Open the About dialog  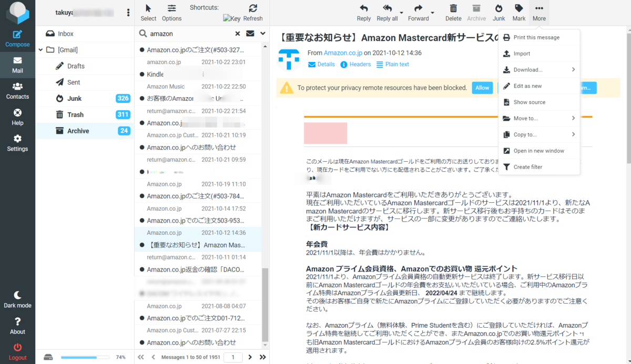pos(17,326)
